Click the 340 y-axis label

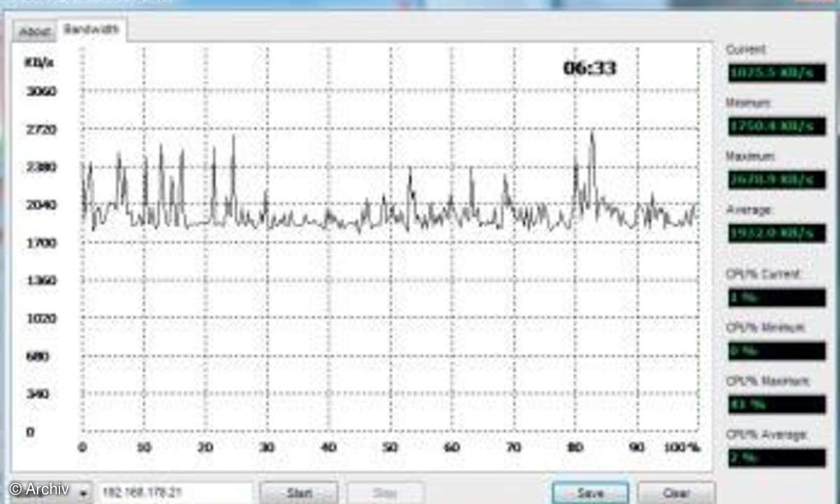pyautogui.click(x=38, y=394)
